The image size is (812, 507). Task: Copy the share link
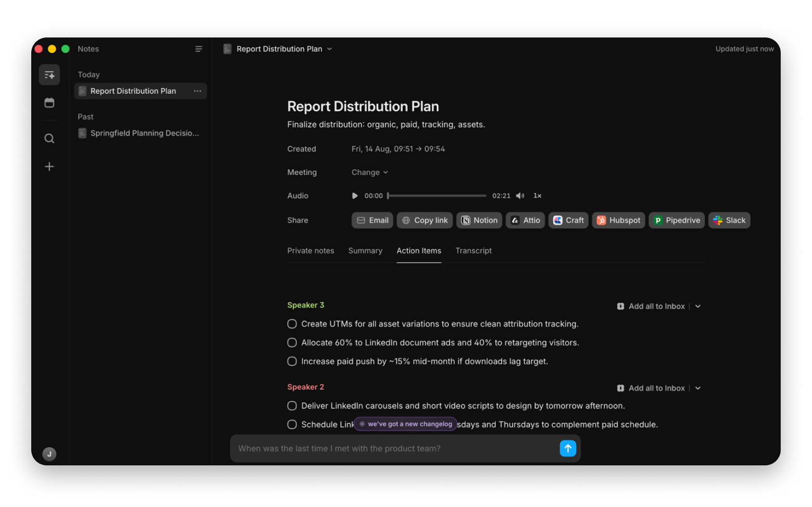coord(425,220)
